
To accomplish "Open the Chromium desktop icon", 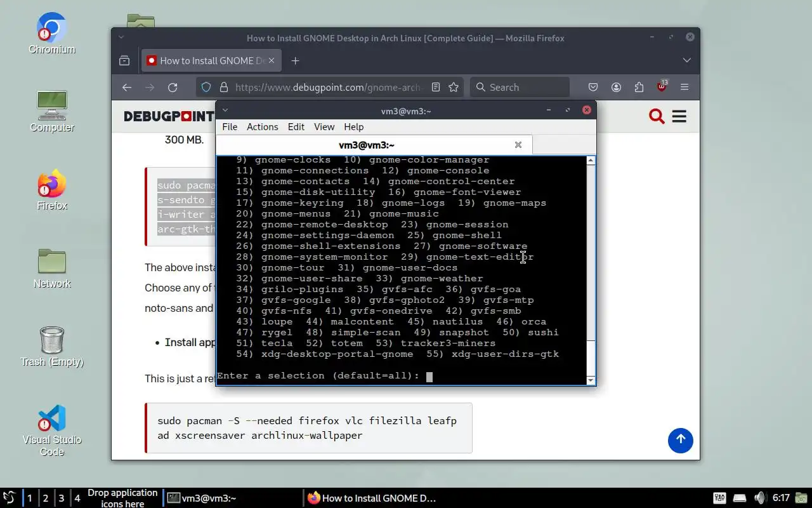I will 51,33.
